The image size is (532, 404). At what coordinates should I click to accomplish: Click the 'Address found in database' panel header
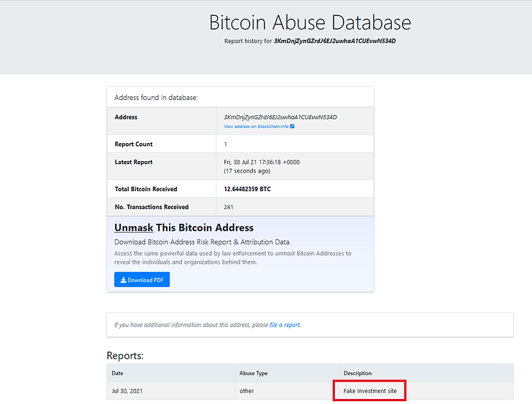tap(156, 97)
